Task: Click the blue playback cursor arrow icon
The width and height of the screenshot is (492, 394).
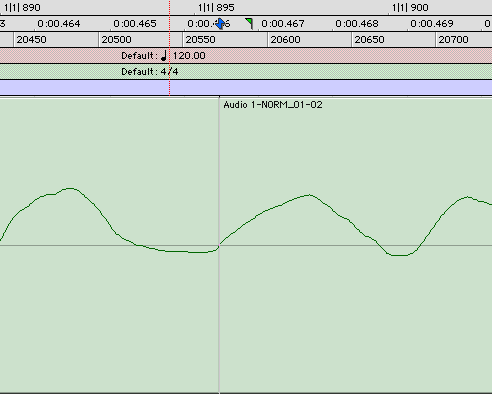Action: [x=220, y=24]
